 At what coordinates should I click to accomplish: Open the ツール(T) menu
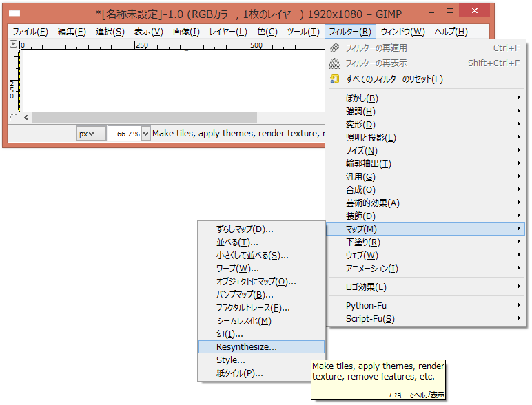(x=303, y=32)
